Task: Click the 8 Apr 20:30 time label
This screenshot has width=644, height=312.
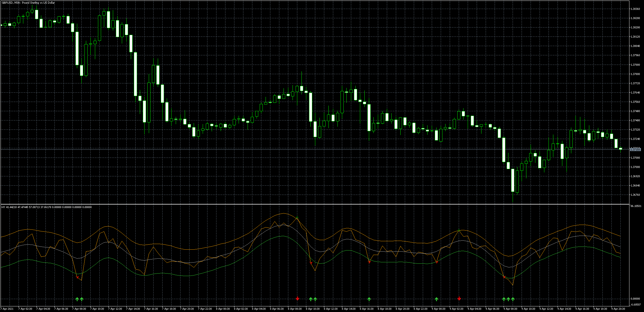Action: pos(403,309)
